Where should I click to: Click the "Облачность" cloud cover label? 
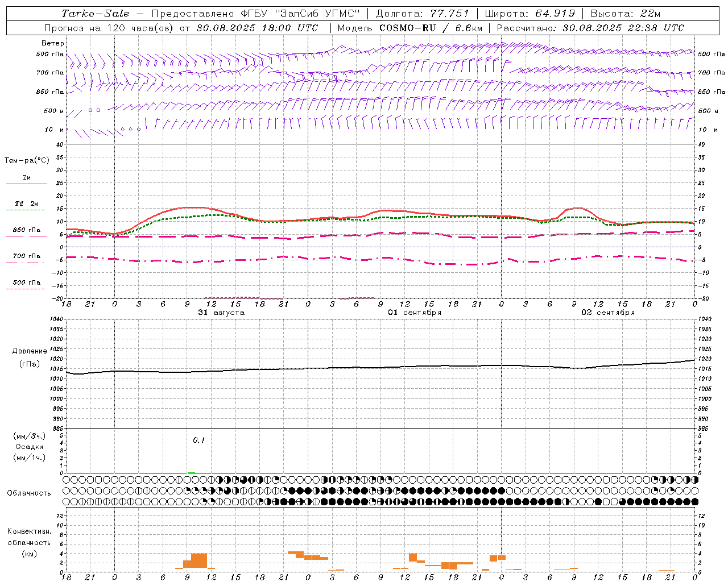[29, 493]
